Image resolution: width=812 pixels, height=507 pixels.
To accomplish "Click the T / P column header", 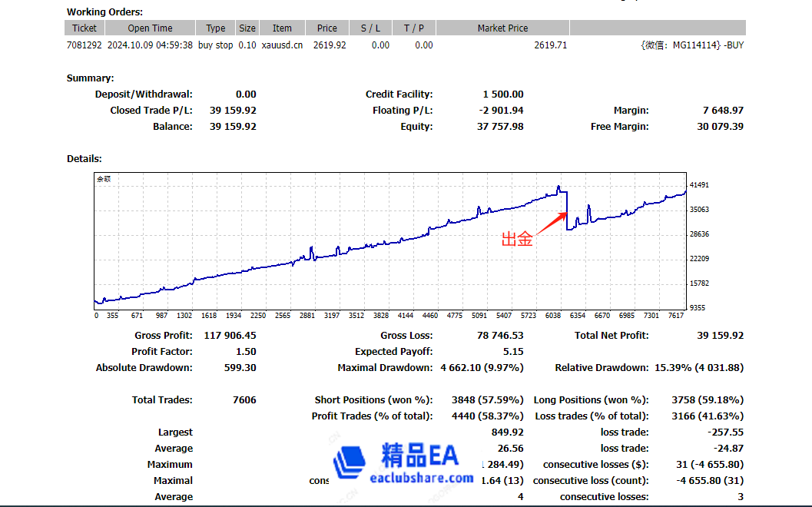I will (x=413, y=28).
